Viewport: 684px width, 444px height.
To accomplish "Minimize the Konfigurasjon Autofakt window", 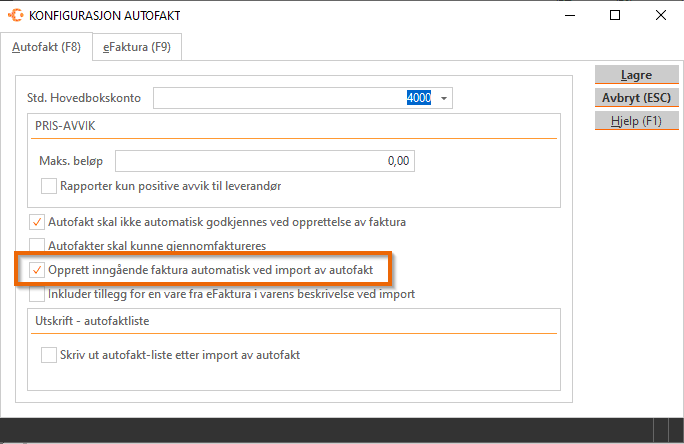I will click(x=570, y=15).
